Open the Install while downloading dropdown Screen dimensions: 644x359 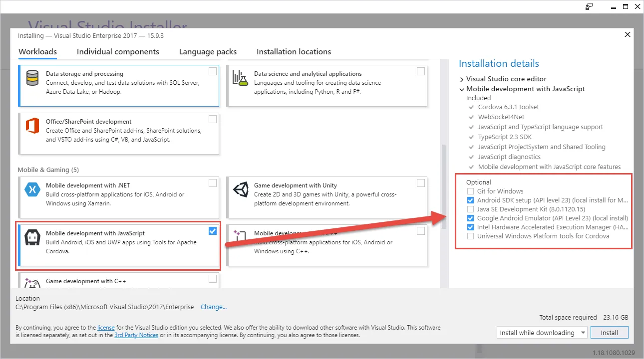click(x=542, y=333)
